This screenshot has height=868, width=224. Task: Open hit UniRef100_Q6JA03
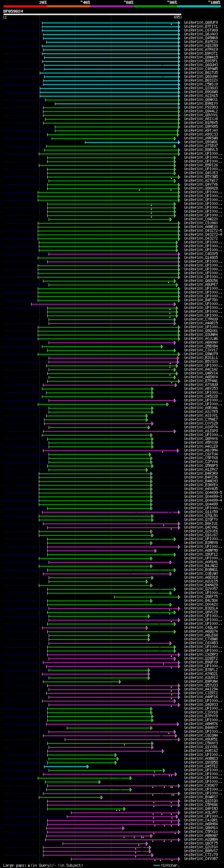coord(201,34)
